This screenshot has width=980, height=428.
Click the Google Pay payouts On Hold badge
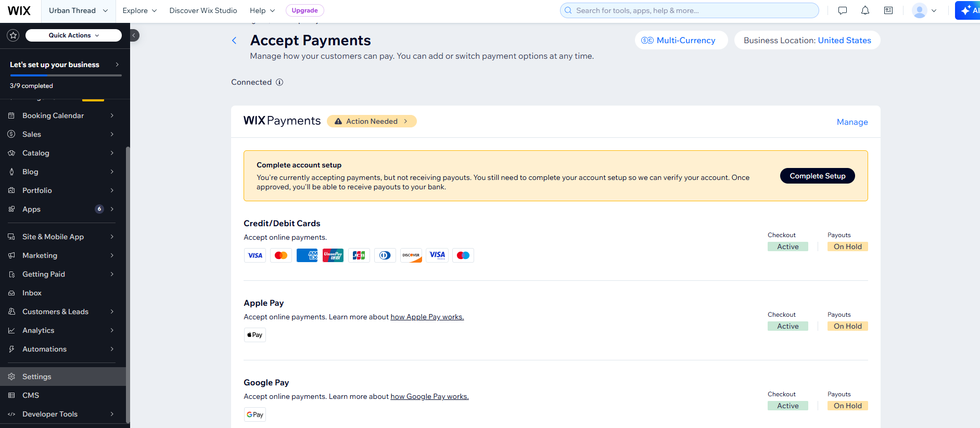click(848, 406)
